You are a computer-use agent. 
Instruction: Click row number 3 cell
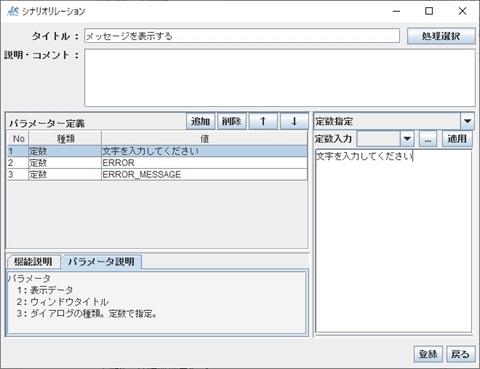click(18, 174)
